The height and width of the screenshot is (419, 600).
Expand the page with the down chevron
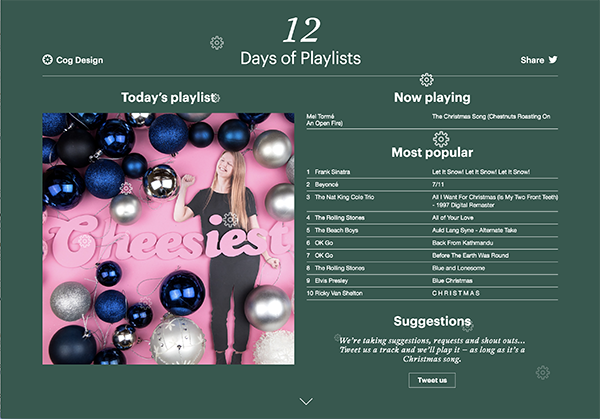[306, 401]
